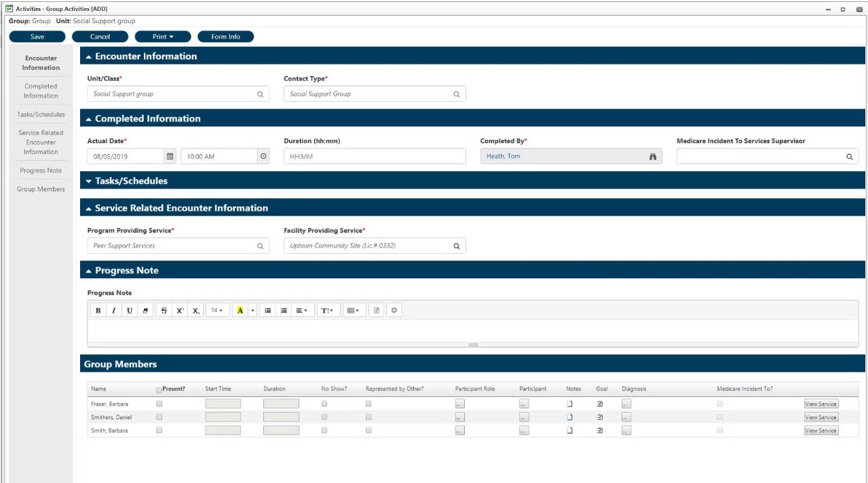Select Group Members in the sidebar navigation
Image resolution: width=868 pixels, height=483 pixels.
tap(41, 189)
